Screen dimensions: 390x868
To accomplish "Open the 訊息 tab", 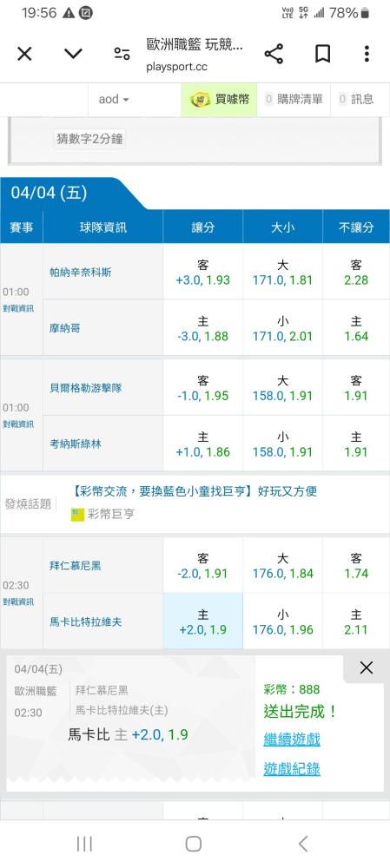I will [356, 100].
